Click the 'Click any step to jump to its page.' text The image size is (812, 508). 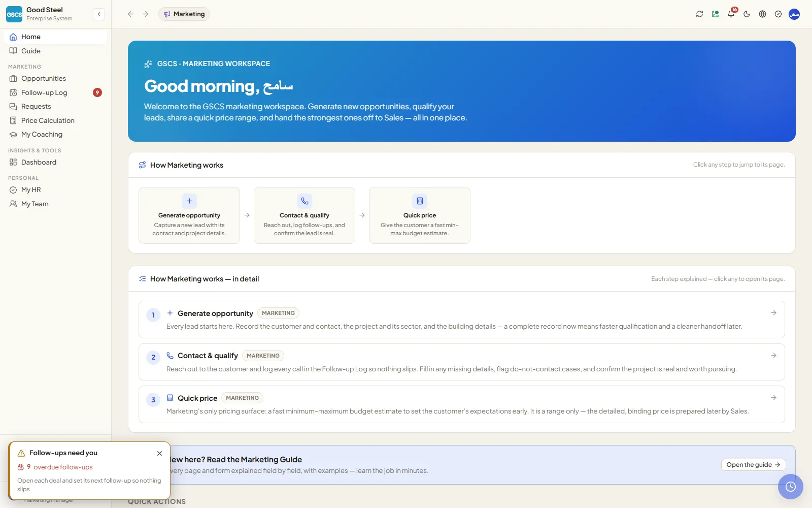pyautogui.click(x=739, y=165)
